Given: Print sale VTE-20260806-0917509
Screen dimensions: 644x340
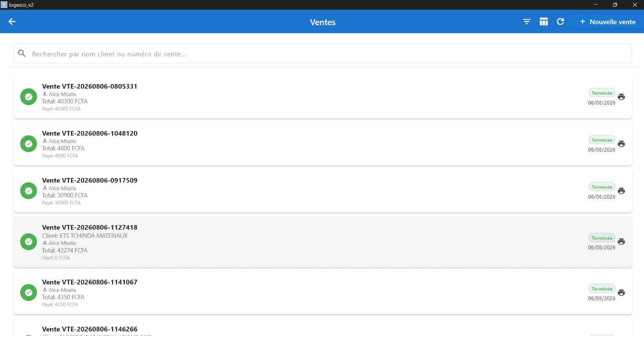Looking at the screenshot, I should pyautogui.click(x=621, y=191).
